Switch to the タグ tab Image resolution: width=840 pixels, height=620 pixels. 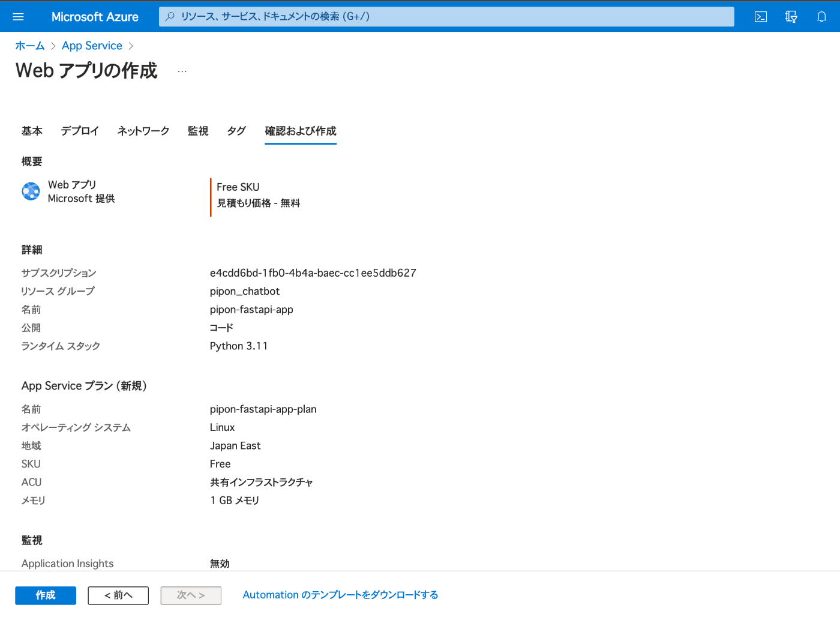pos(236,131)
